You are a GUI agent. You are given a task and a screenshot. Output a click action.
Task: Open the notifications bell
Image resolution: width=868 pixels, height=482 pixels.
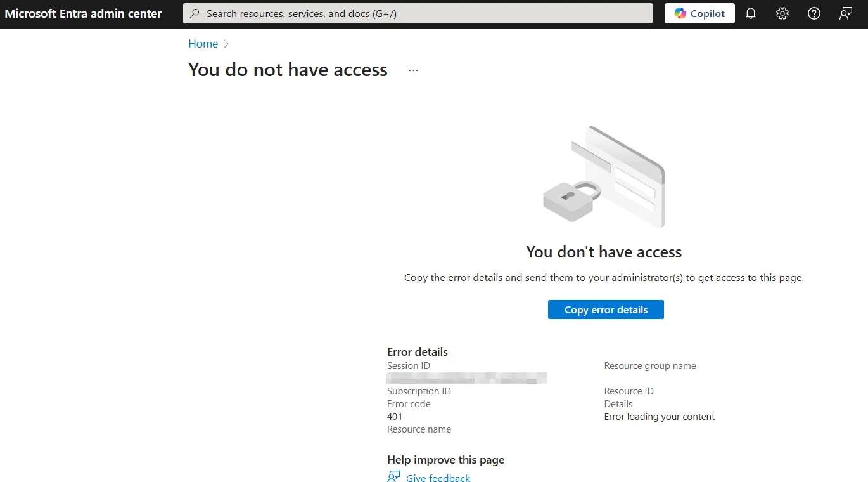point(751,13)
